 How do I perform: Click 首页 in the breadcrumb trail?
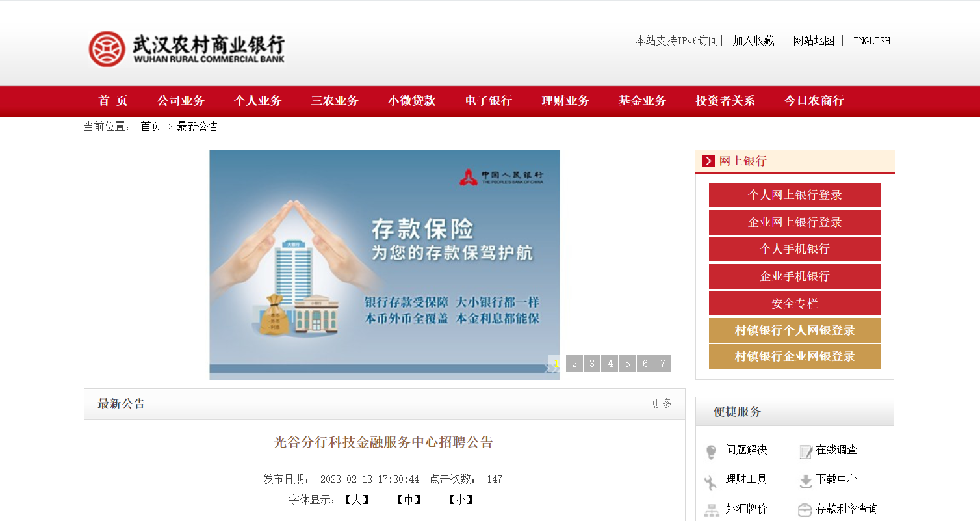pos(151,126)
